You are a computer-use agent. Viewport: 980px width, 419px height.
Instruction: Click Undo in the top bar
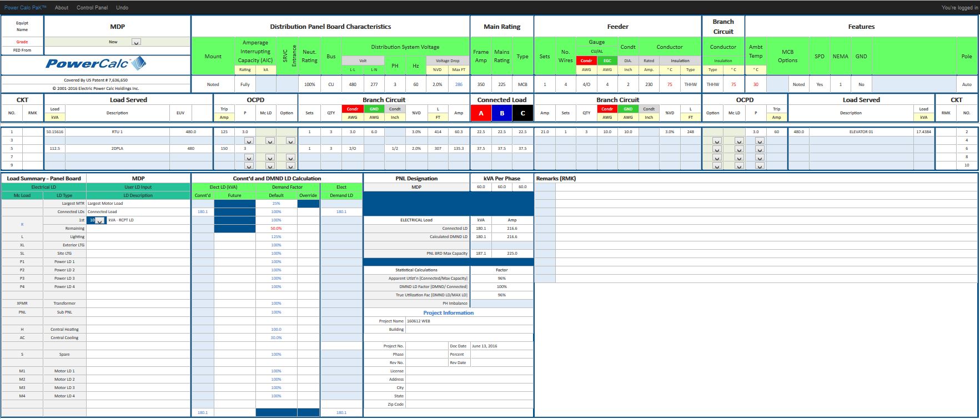click(122, 8)
